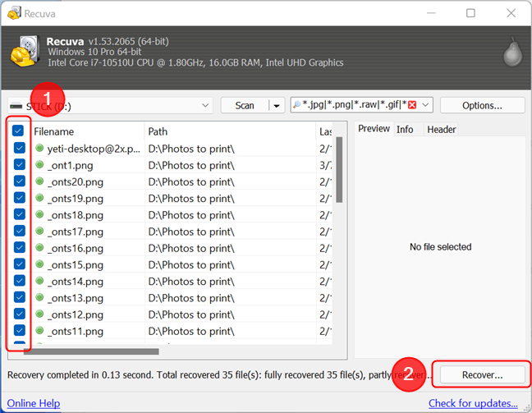Click green state icon of _onts13.png
This screenshot has height=413, width=532.
39,297
